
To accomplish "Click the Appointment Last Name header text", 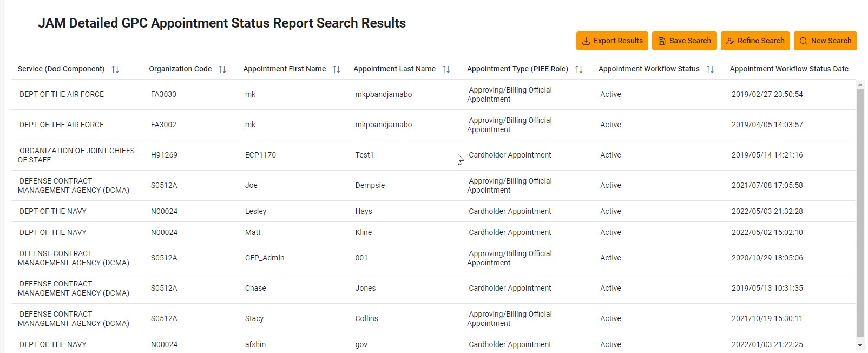I will (x=394, y=69).
